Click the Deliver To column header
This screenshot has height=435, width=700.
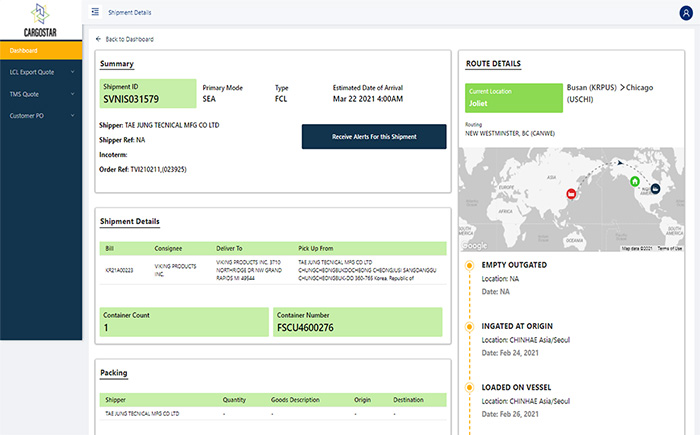[229, 248]
